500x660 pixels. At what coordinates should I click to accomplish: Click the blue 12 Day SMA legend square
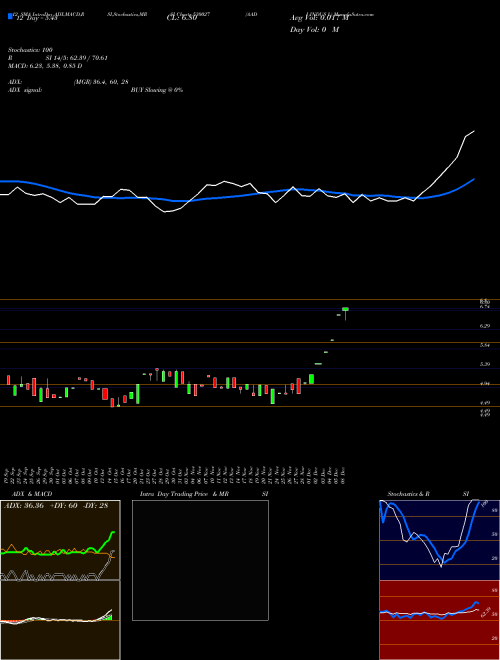[11, 17]
